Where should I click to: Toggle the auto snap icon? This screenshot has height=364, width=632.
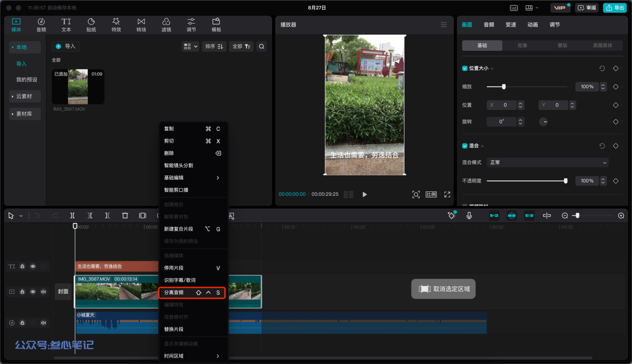[x=512, y=216]
